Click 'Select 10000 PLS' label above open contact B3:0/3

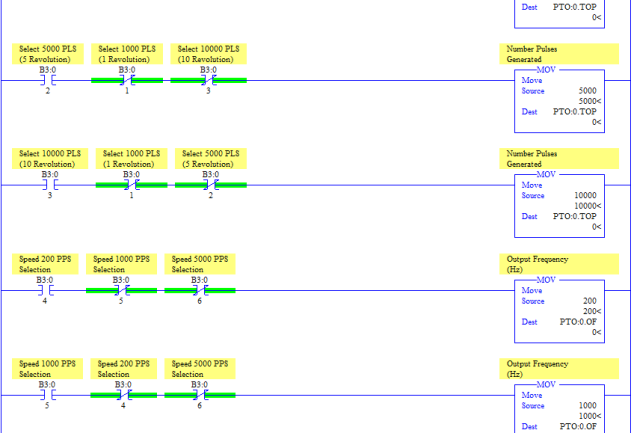pos(50,158)
